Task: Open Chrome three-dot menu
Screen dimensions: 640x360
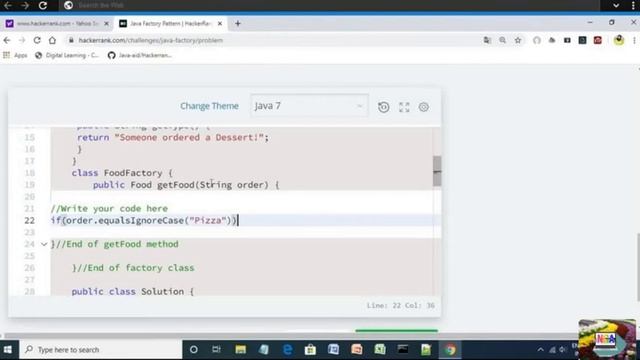Action: pos(634,40)
